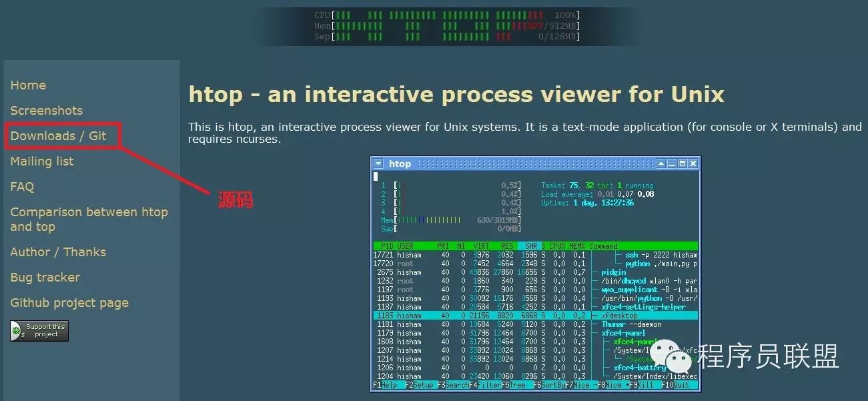
Task: Click the wpa_supplicant process entry
Action: point(649,290)
